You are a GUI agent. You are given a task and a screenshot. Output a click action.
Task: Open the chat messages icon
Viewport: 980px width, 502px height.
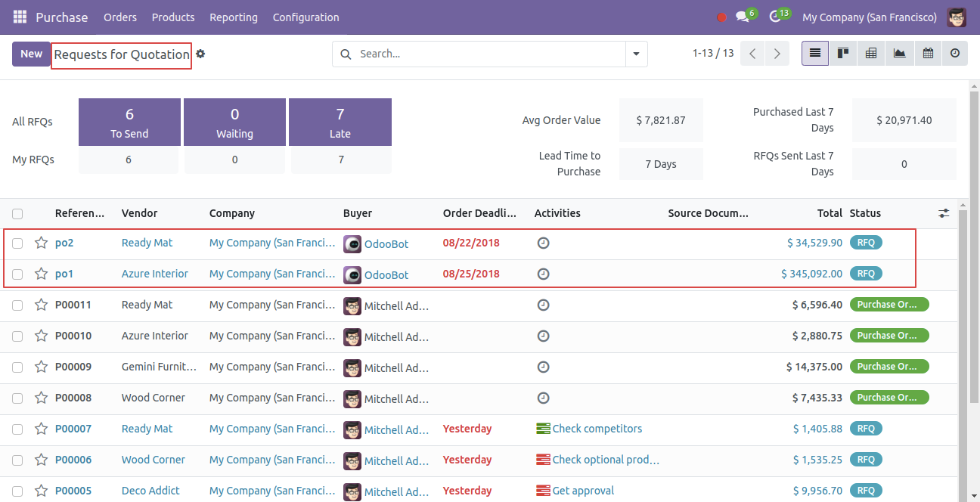(x=743, y=17)
